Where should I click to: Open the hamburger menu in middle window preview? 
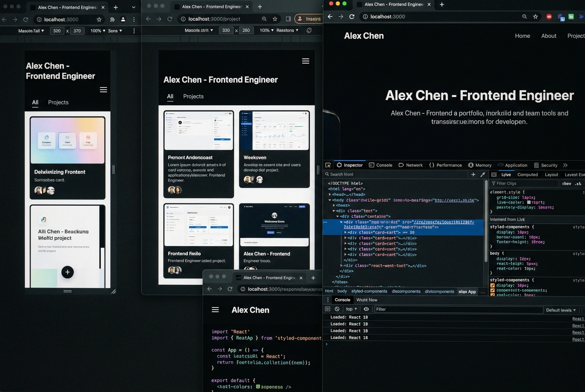pyautogui.click(x=305, y=61)
